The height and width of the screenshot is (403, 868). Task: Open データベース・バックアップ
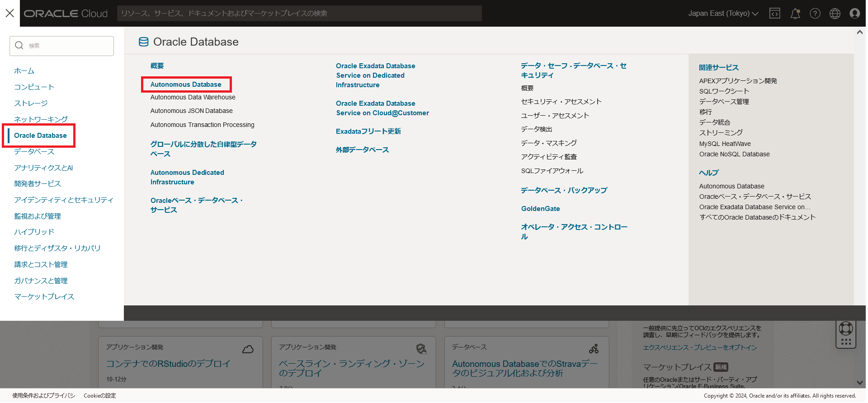[x=564, y=190]
